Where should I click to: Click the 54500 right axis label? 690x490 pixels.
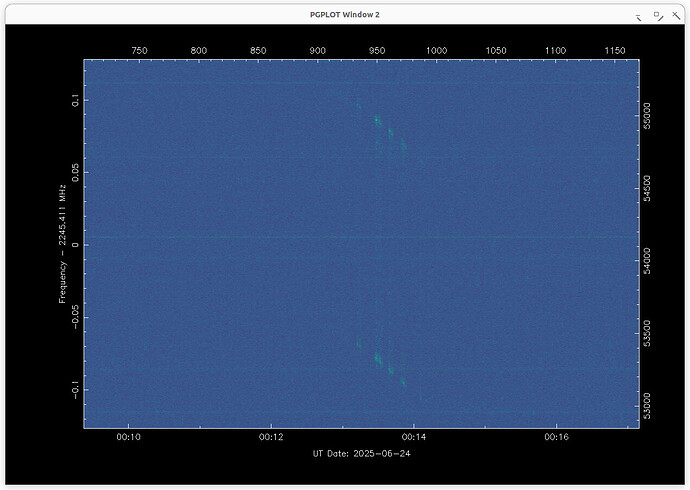[x=646, y=189]
